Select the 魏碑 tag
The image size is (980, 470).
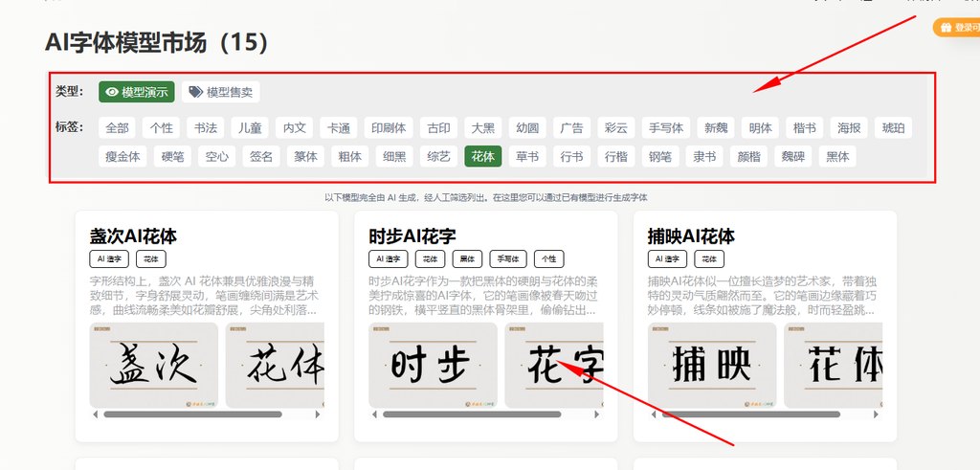pos(793,156)
